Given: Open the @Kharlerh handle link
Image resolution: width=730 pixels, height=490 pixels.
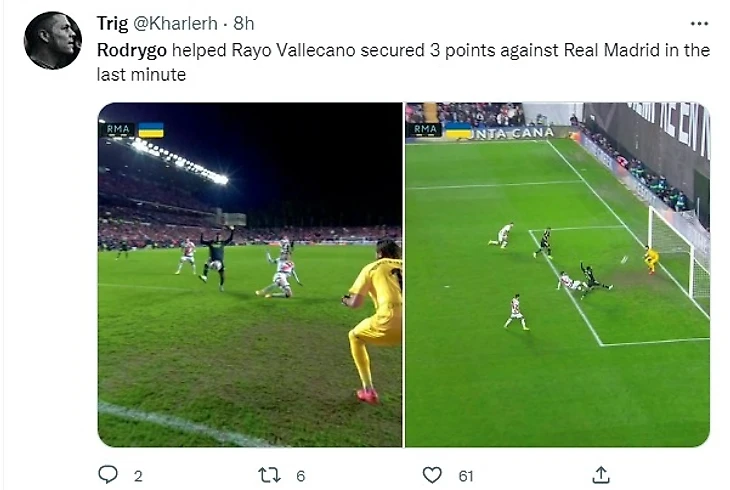Looking at the screenshot, I should click(x=176, y=23).
